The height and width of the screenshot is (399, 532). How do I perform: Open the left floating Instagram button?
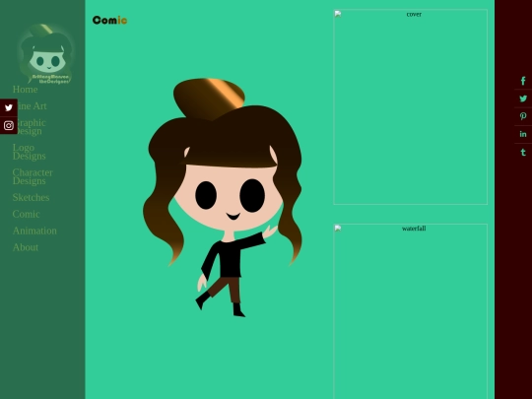pyautogui.click(x=9, y=125)
